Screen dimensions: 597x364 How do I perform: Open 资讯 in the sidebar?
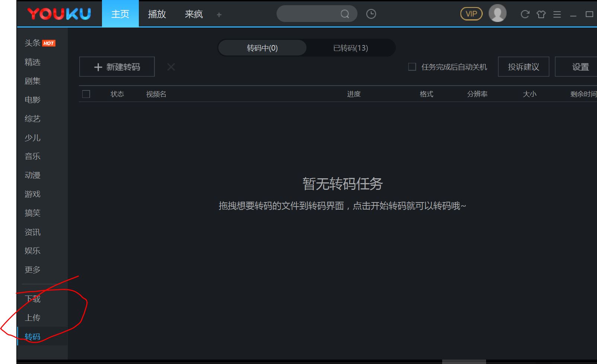pyautogui.click(x=32, y=232)
